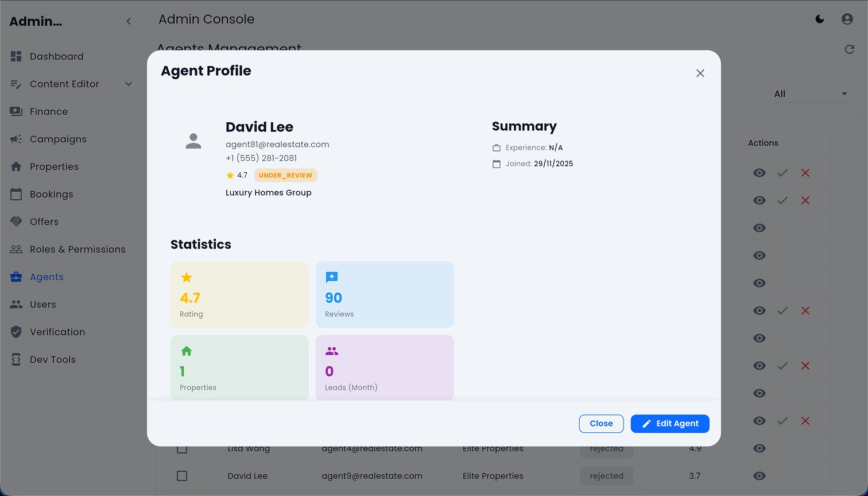Click the yellow star Rating card
Viewport: 868px width, 496px height.
click(x=239, y=294)
